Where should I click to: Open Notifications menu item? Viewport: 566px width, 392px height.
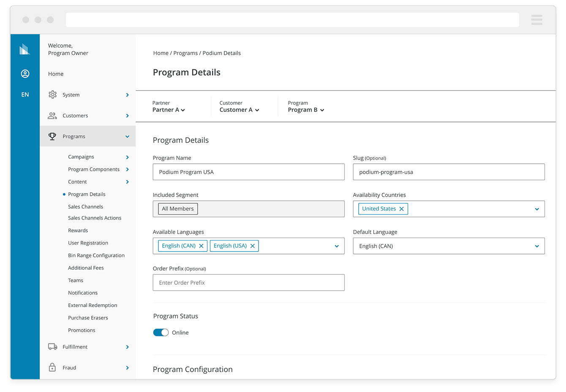[83, 293]
